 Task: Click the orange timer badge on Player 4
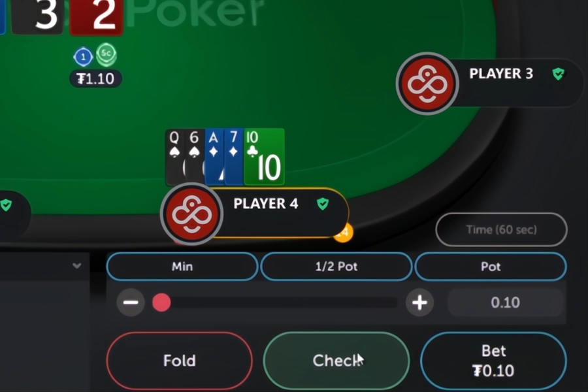click(344, 233)
